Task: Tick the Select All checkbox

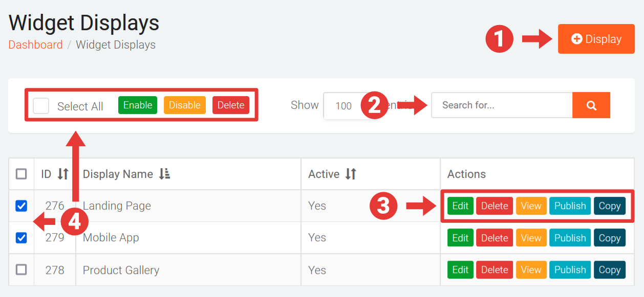Action: tap(41, 106)
